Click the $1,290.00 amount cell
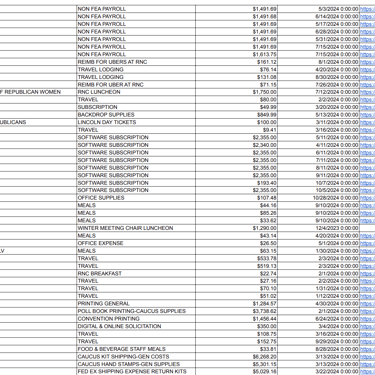This screenshot has height=375, width=375. [x=236, y=228]
